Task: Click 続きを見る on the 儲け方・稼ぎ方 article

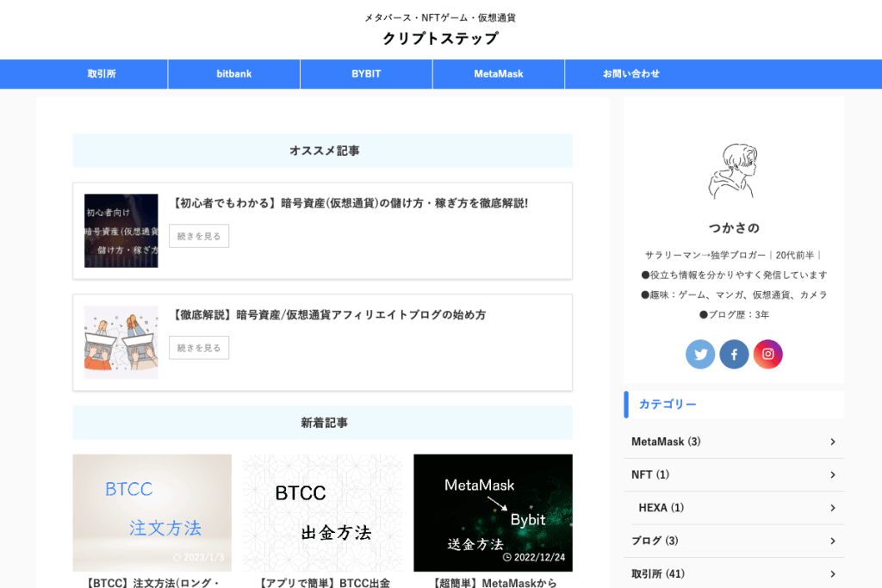Action: point(198,235)
